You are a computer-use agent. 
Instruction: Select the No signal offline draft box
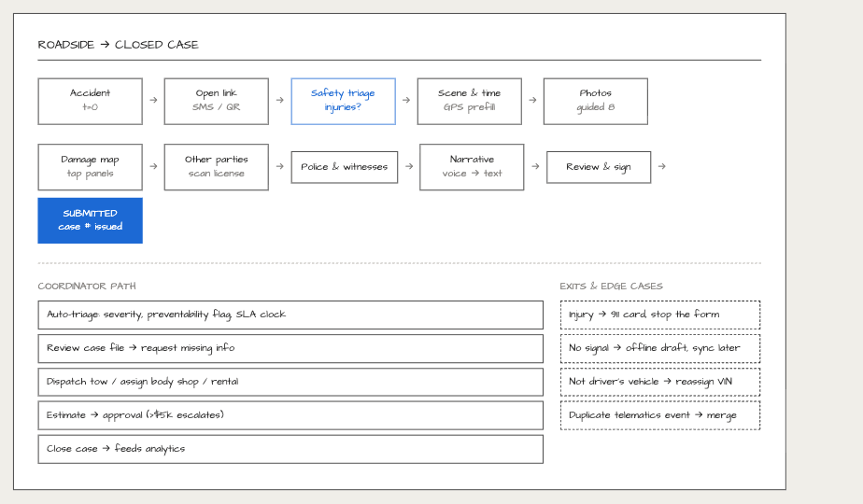[x=660, y=348]
